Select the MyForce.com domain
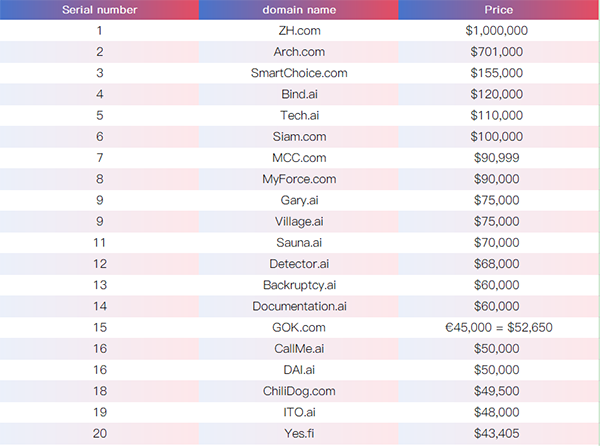Screen dimensions: 600x446 point(299,179)
